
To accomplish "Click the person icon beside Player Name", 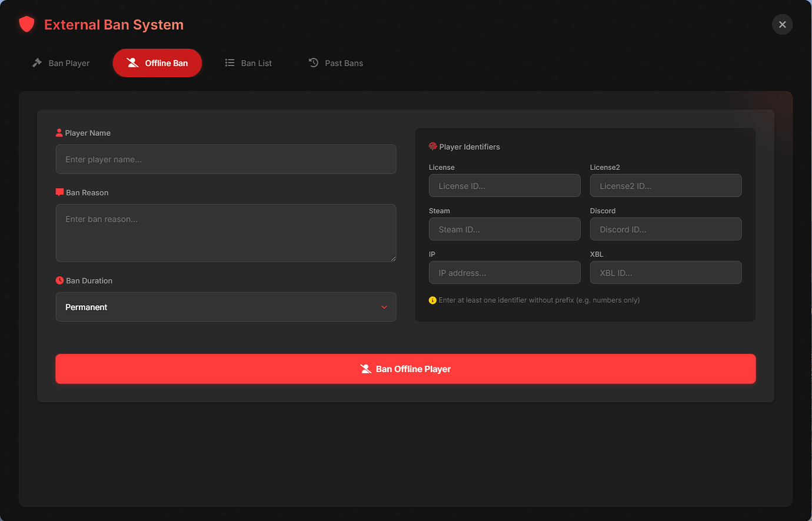I will point(59,132).
